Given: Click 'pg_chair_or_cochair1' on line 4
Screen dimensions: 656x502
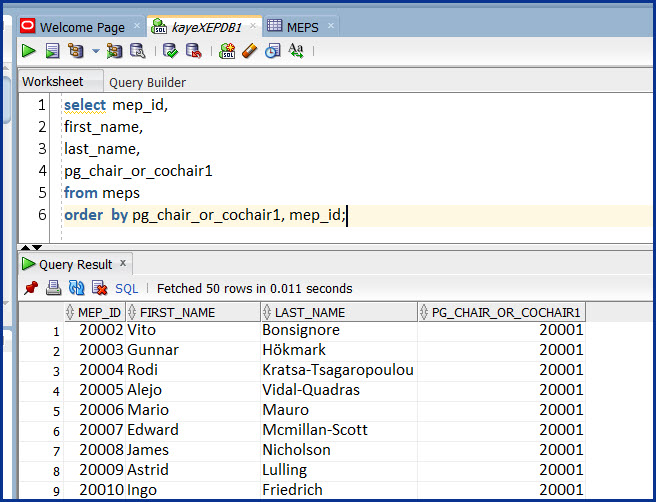Looking at the screenshot, I should point(138,171).
